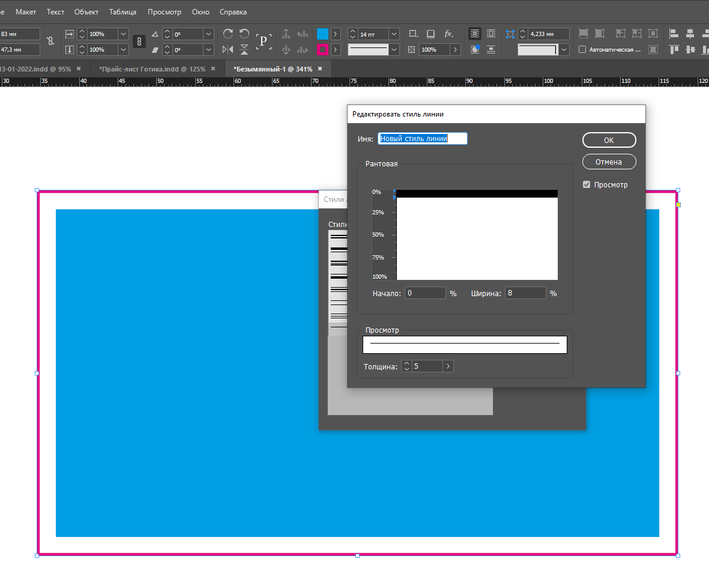
Task: Open the Таблица menu
Action: (x=122, y=12)
